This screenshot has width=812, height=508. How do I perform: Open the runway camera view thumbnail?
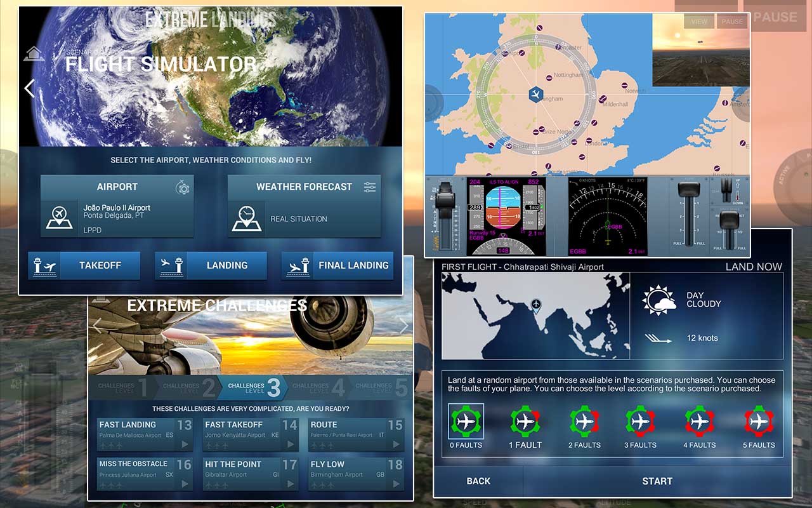point(701,50)
